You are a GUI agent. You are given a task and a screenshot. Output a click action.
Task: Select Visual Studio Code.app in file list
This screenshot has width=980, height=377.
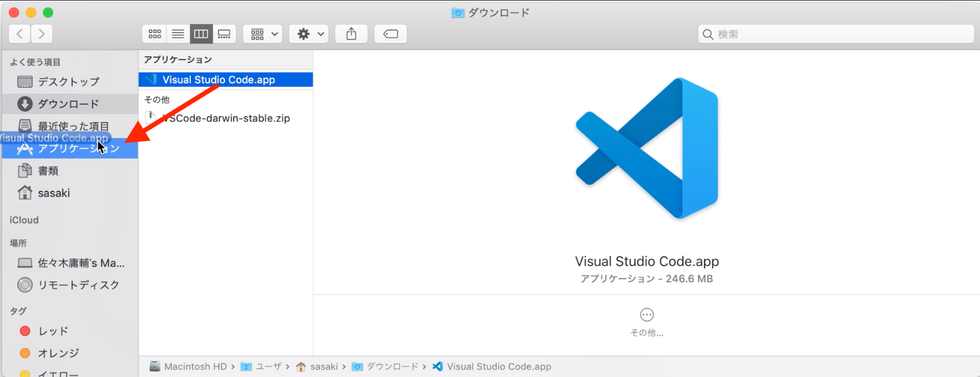pyautogui.click(x=226, y=79)
